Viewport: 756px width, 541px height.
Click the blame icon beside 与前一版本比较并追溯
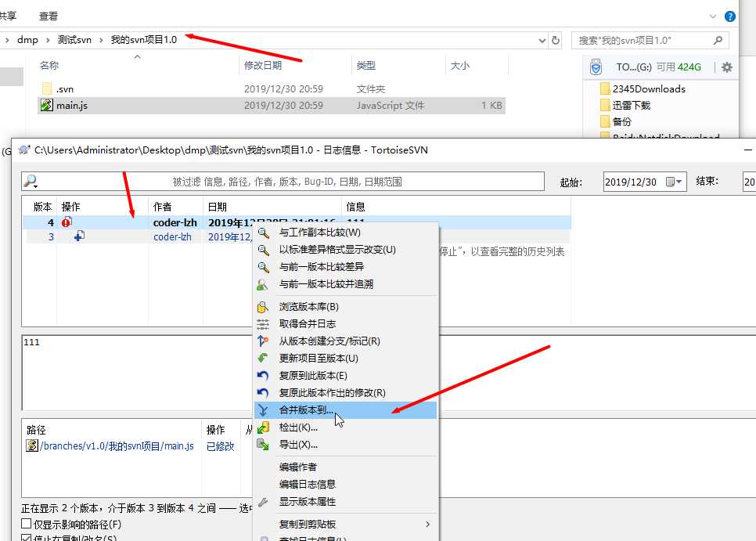point(262,284)
